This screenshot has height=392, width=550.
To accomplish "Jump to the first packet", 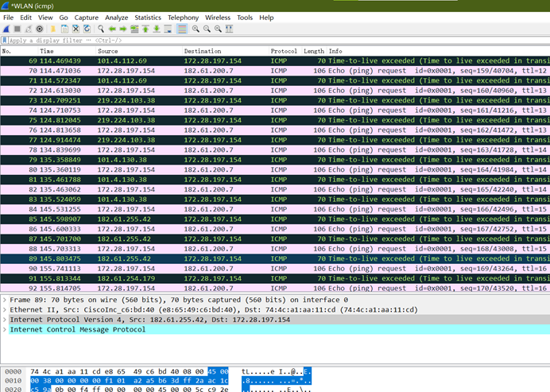I will coord(145,29).
